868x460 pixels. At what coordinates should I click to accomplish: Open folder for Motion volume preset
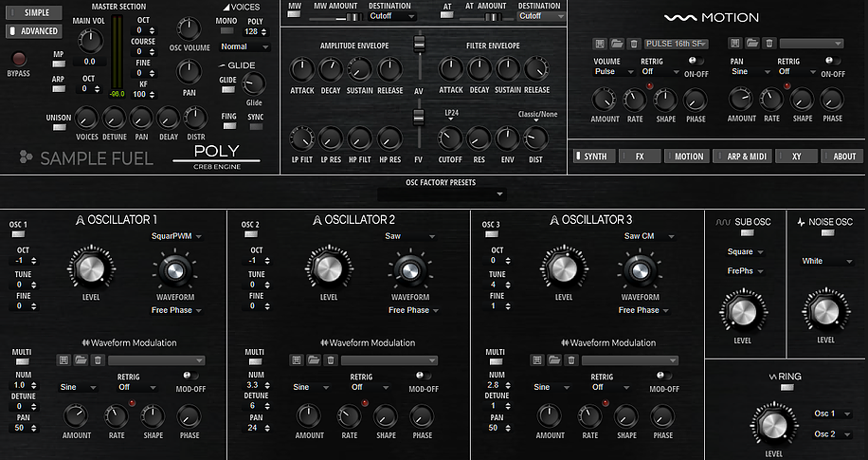[x=617, y=44]
